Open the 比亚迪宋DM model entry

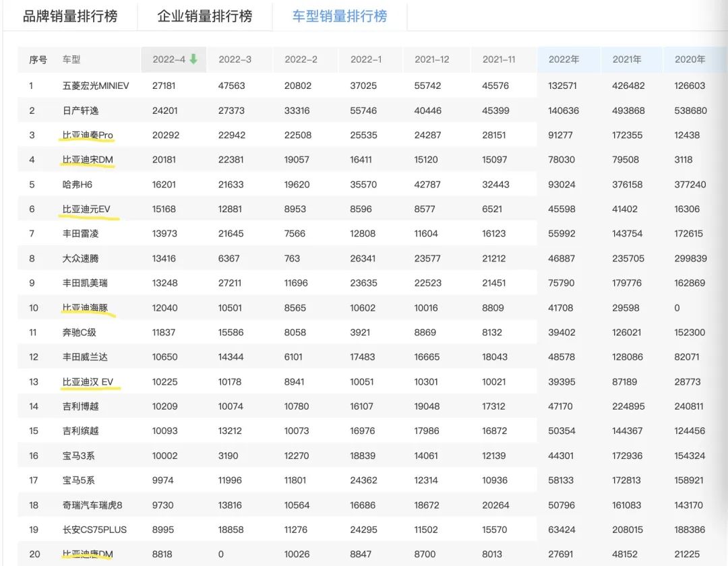(x=88, y=160)
